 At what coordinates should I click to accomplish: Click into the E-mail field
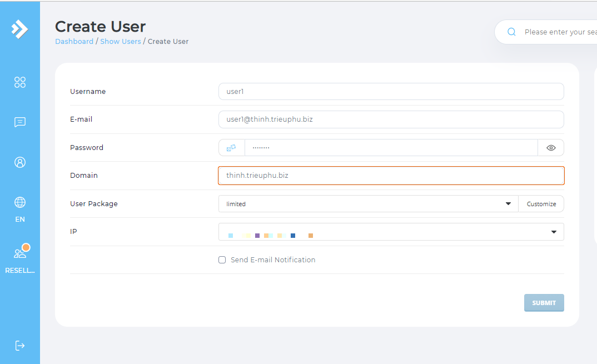pos(391,119)
